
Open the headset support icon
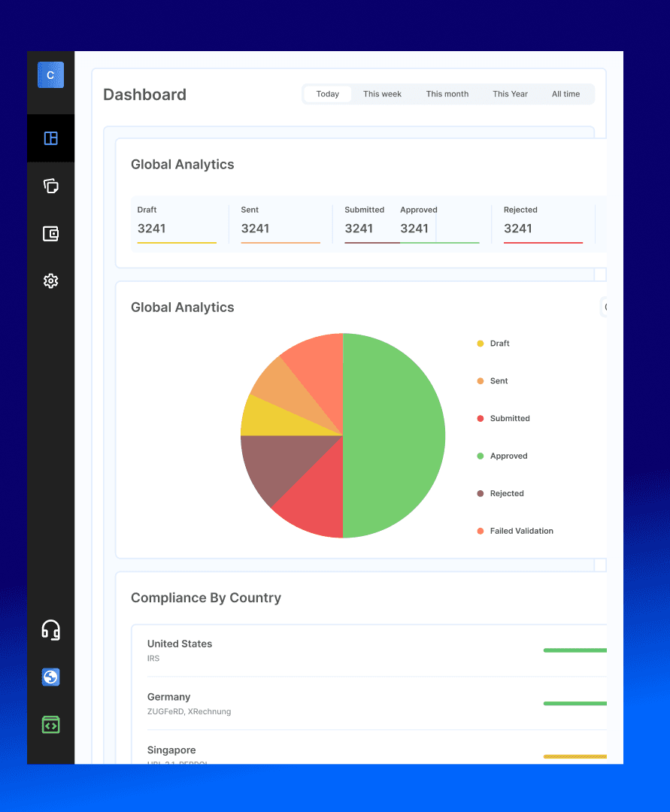coord(50,630)
